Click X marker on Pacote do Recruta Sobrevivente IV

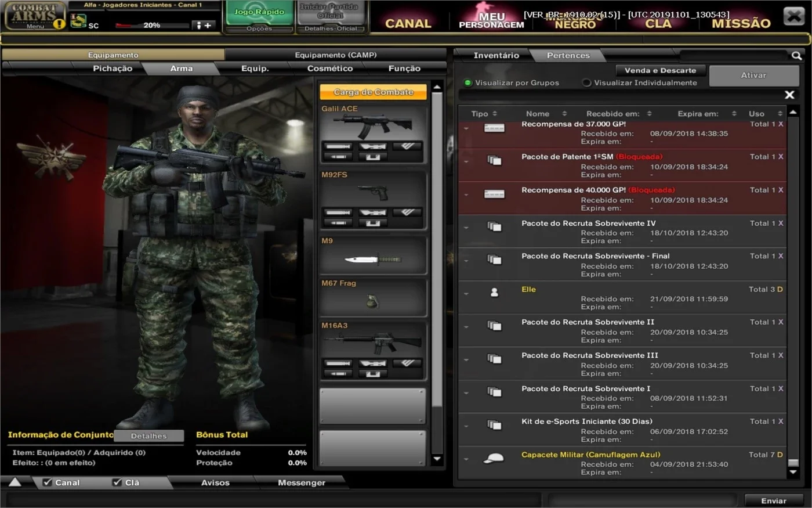(x=780, y=223)
